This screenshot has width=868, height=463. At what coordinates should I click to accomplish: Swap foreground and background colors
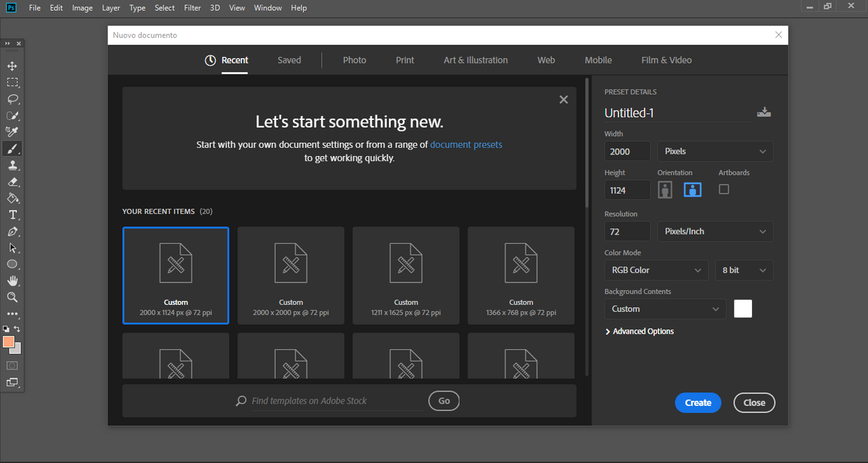coord(17,329)
